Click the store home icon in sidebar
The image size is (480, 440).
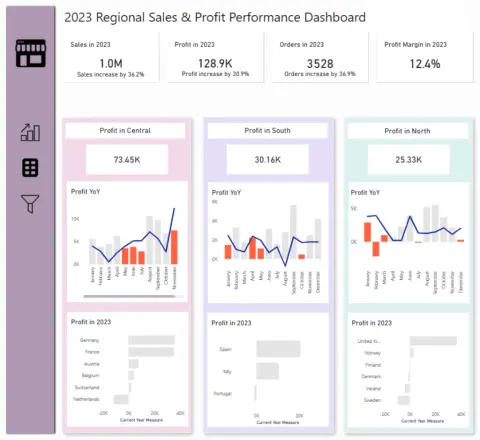click(31, 53)
